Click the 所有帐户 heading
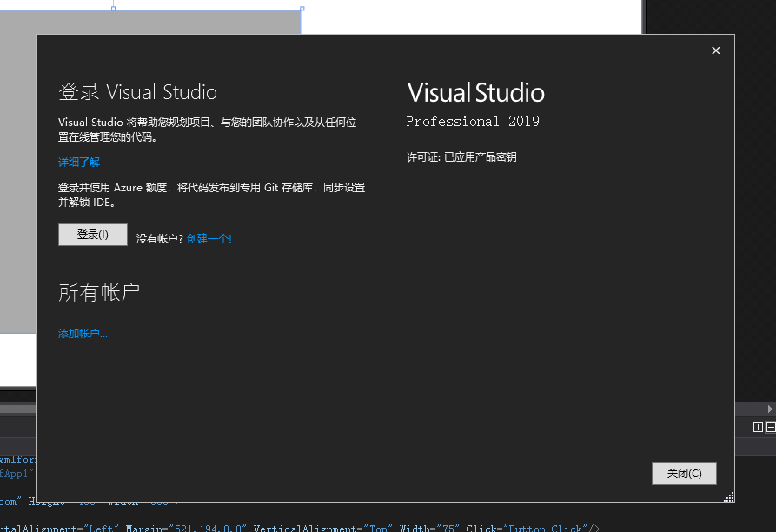The width and height of the screenshot is (776, 532). point(99,292)
